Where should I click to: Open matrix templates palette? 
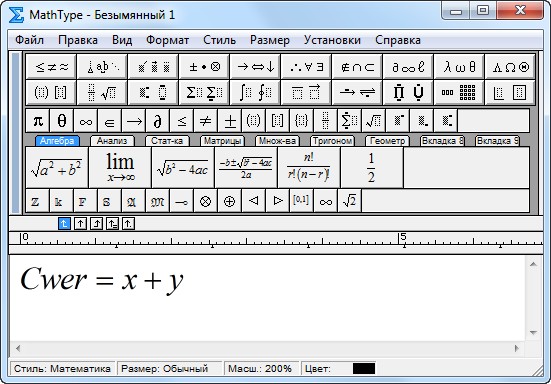coord(459,92)
